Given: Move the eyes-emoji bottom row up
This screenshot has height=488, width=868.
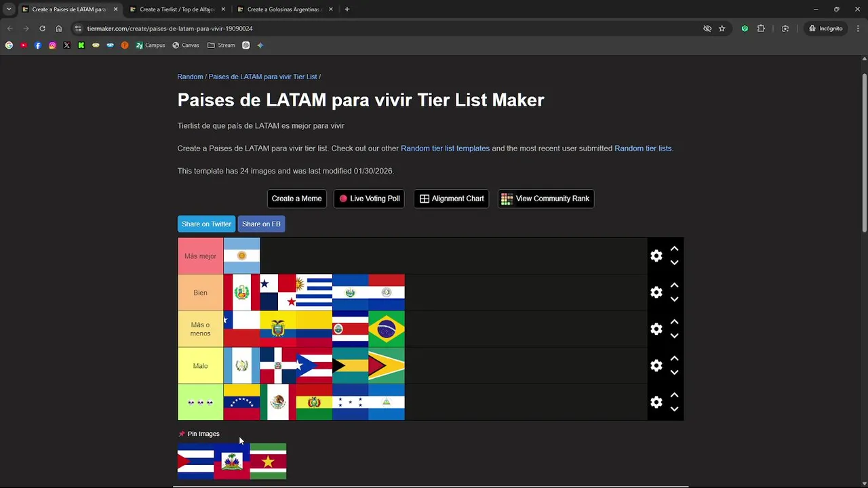Looking at the screenshot, I should (x=674, y=395).
